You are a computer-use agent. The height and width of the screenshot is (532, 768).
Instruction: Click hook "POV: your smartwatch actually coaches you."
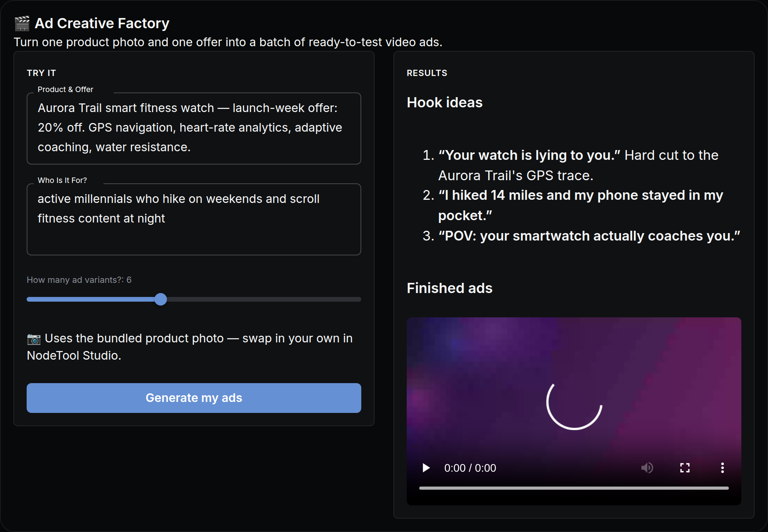(x=589, y=236)
